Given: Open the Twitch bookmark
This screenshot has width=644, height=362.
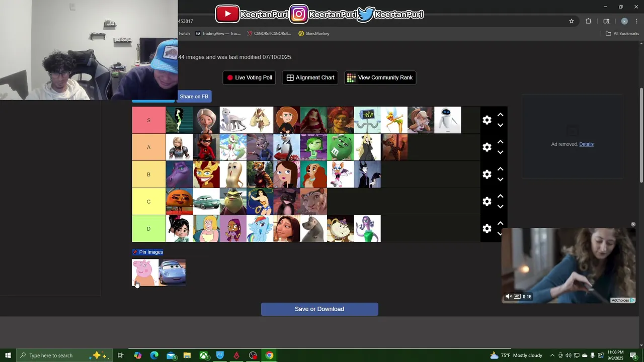Looking at the screenshot, I should click(x=184, y=34).
